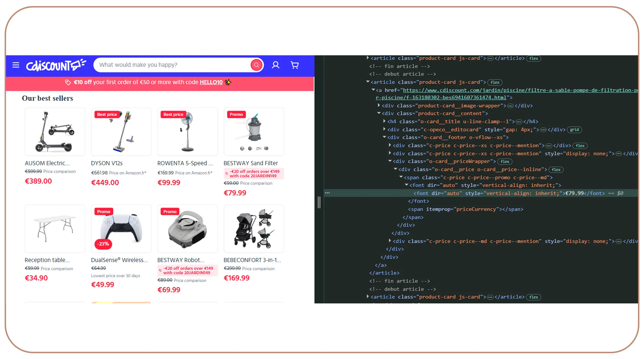Open the AUSOM Electric scooter thumbnail
Image resolution: width=644 pixels, height=359 pixels.
55,132
